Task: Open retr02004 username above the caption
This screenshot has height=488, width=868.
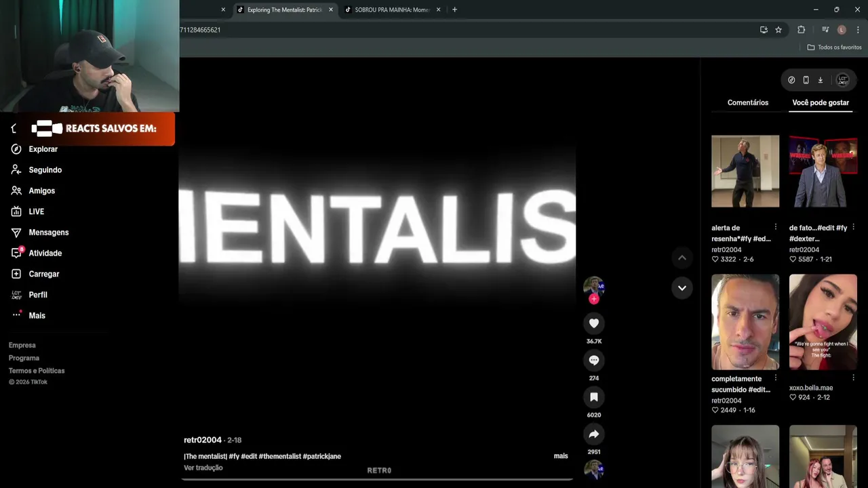Action: [x=203, y=440]
